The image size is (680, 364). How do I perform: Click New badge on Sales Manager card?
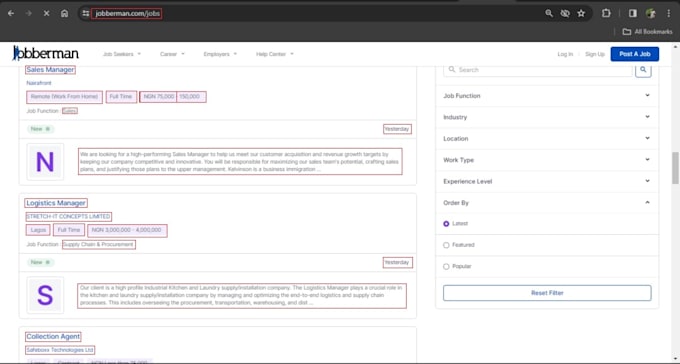(40, 129)
